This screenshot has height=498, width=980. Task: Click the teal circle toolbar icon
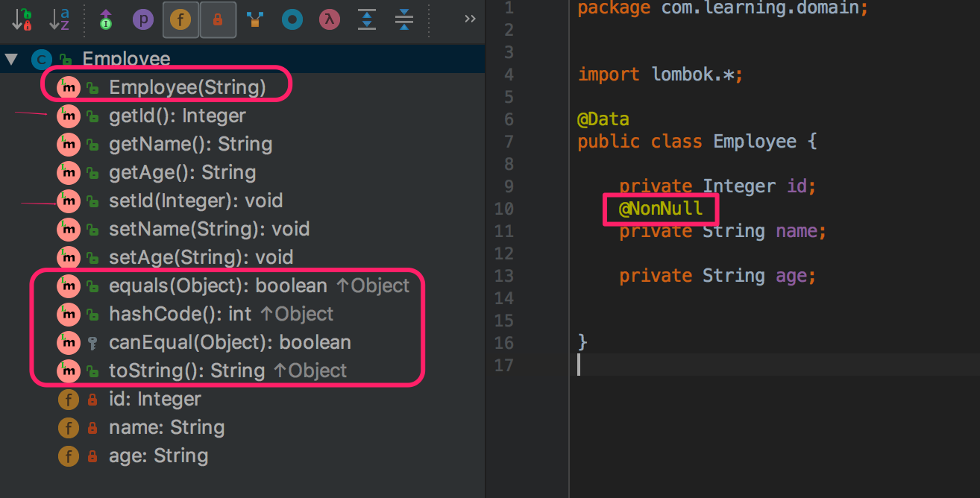point(292,19)
